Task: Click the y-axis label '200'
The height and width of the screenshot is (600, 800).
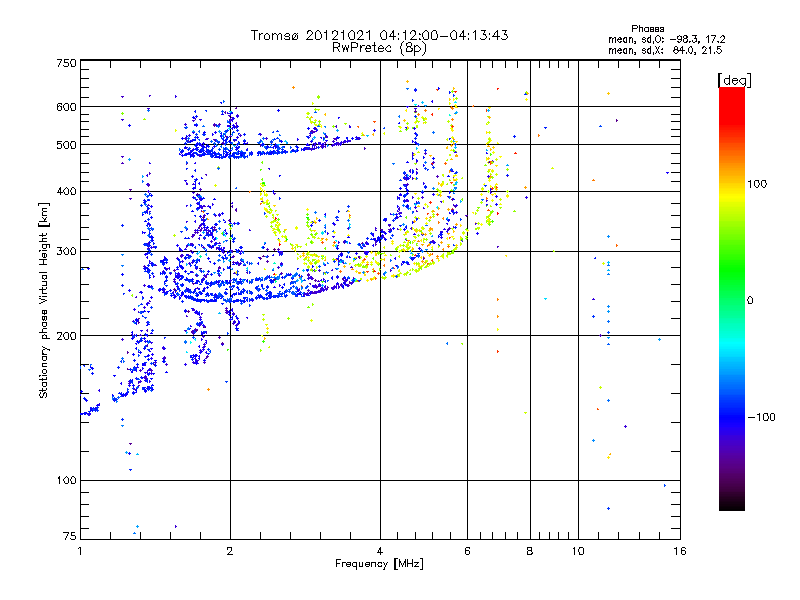Action: click(x=66, y=336)
